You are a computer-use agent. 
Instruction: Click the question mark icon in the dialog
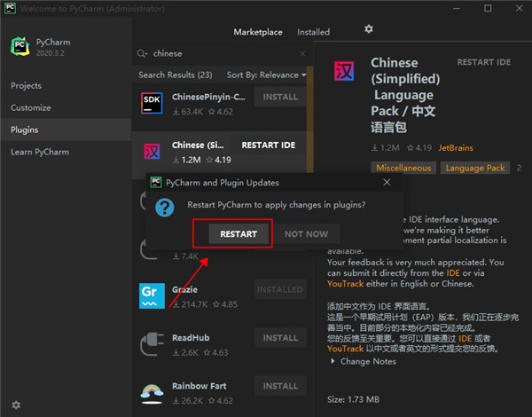coord(165,207)
